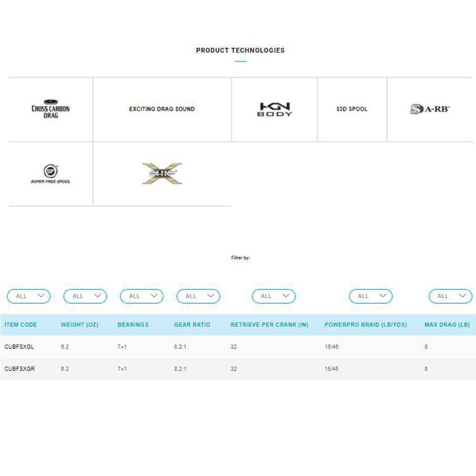Expand the Max Drag filter dropdown
476x476 pixels.
(450, 296)
